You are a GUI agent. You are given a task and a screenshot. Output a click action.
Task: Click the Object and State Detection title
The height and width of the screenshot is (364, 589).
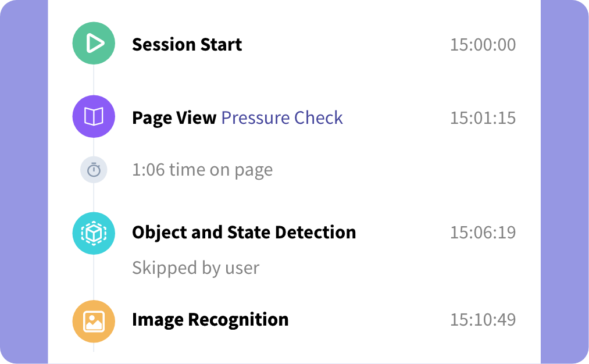244,232
